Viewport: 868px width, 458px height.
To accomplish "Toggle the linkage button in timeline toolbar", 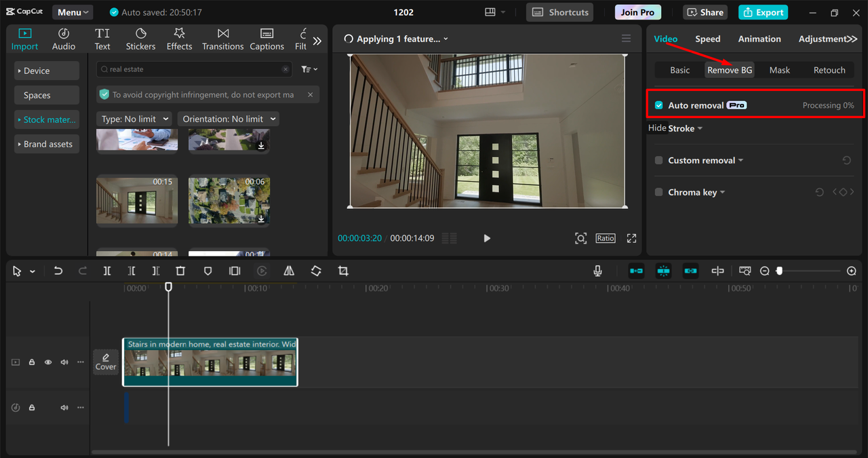I will point(690,271).
